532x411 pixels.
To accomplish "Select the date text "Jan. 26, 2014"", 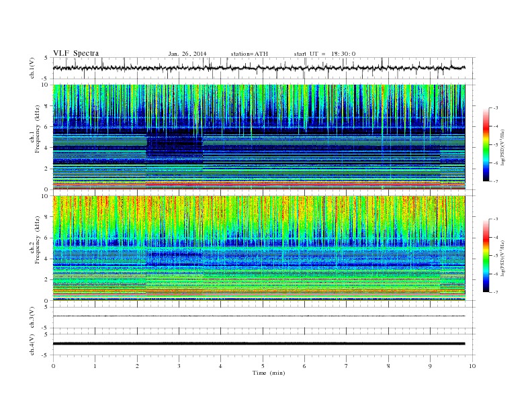I will pos(187,54).
